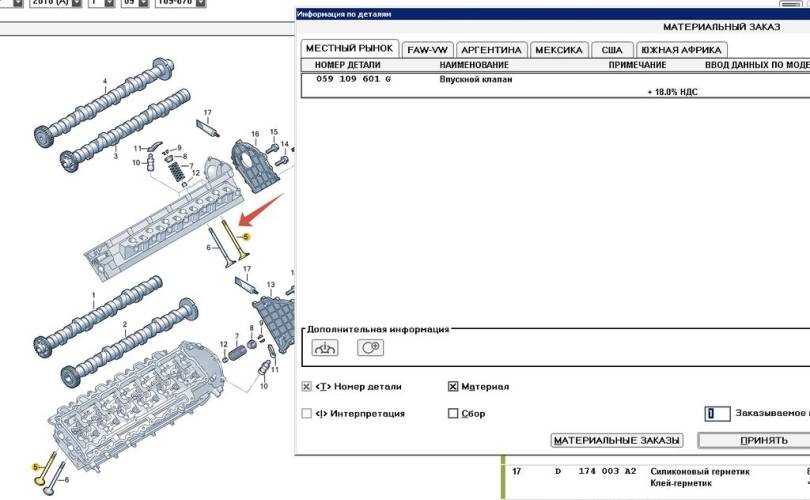Check the Сбор checkbox
This screenshot has height=500, width=810.
coord(453,413)
